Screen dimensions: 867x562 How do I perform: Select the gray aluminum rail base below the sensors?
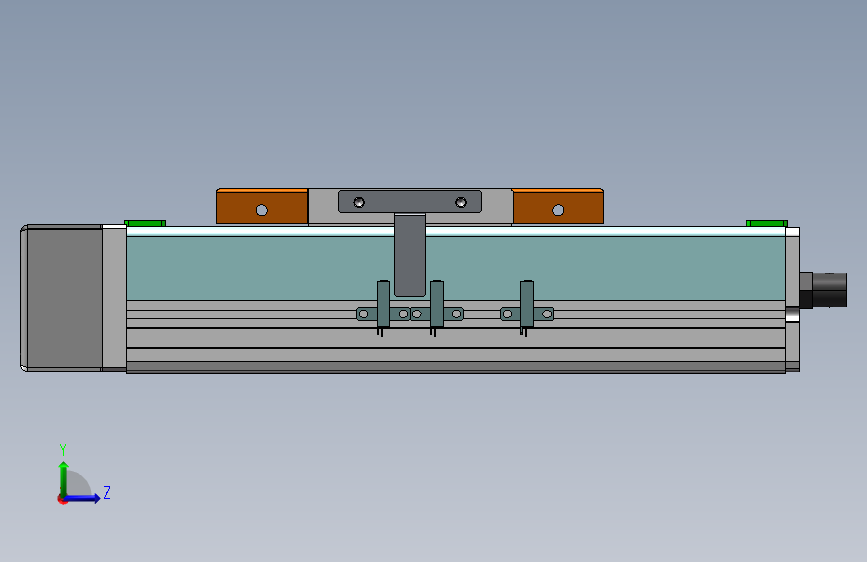click(x=456, y=350)
